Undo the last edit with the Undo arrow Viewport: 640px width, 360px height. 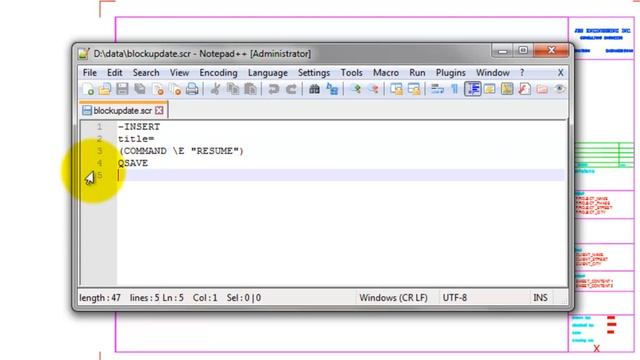click(273, 89)
